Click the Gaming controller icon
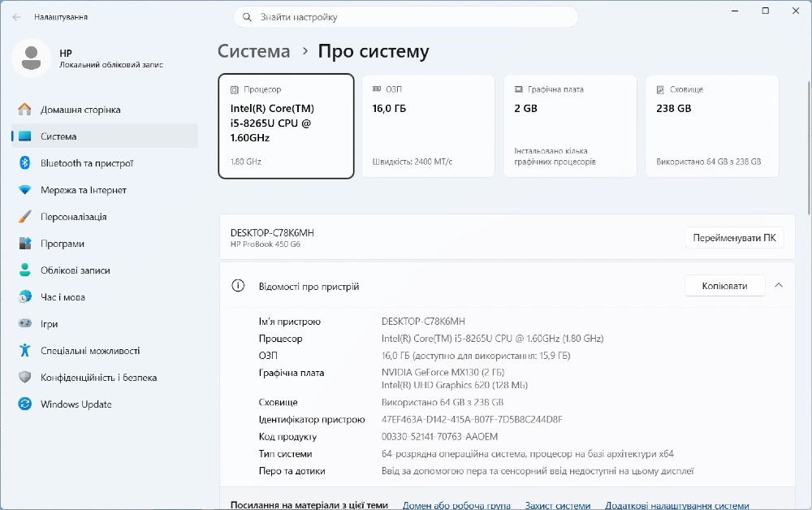Viewport: 812px width, 510px height. pyautogui.click(x=24, y=323)
